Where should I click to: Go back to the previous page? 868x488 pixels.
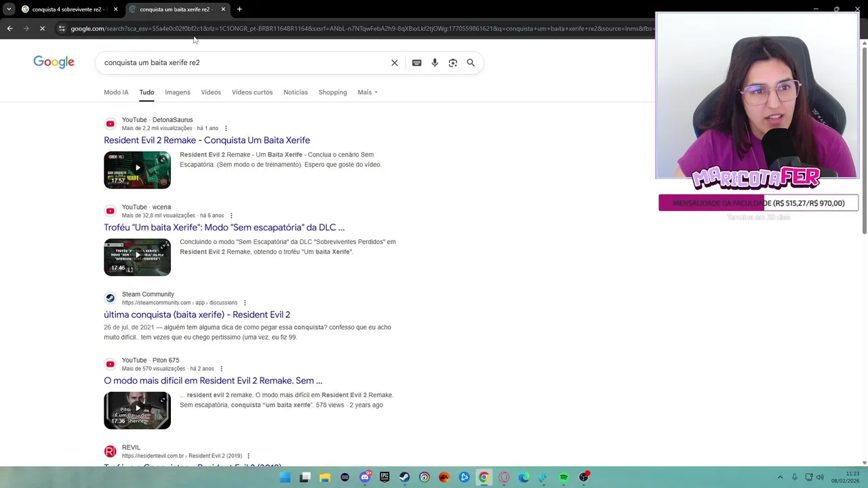click(9, 28)
